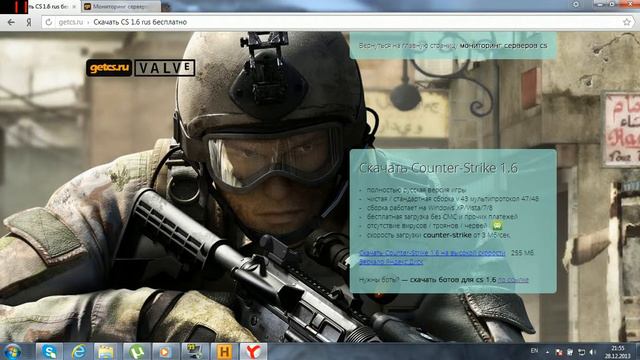Open the orange 'H' taskbar app
This screenshot has height=360, width=640.
[x=224, y=352]
